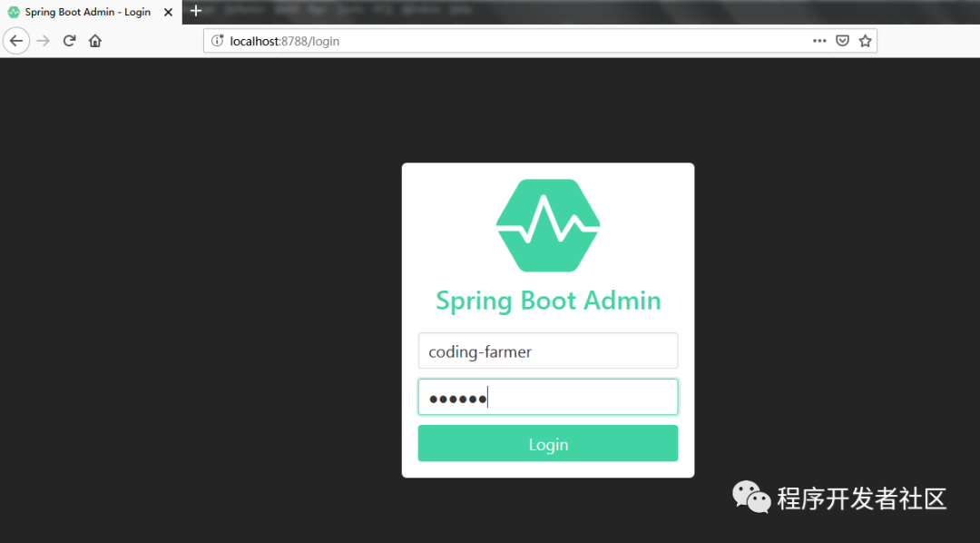Click the password field
Screen dimensions: 980x543
click(x=548, y=397)
